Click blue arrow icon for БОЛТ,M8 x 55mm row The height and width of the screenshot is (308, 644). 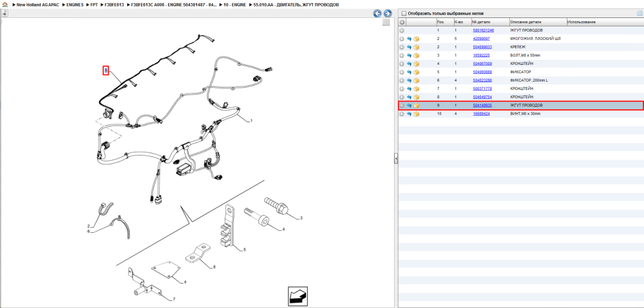[x=409, y=55]
